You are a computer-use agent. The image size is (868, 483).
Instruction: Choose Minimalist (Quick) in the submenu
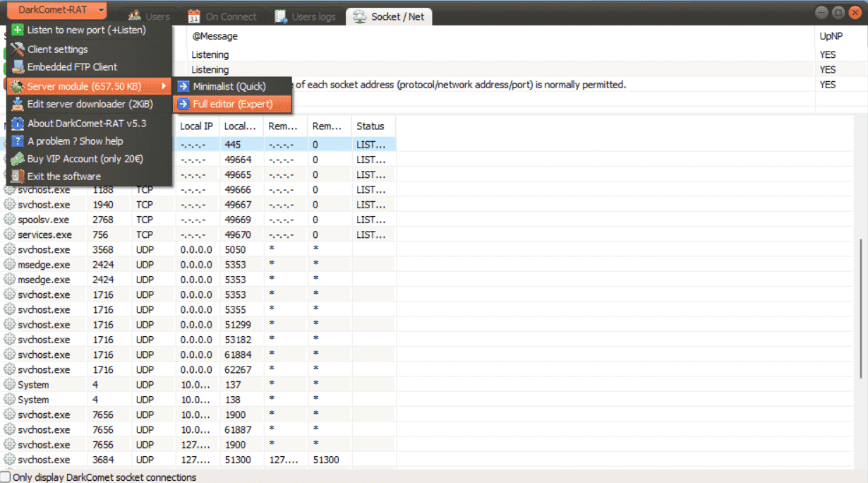click(232, 86)
